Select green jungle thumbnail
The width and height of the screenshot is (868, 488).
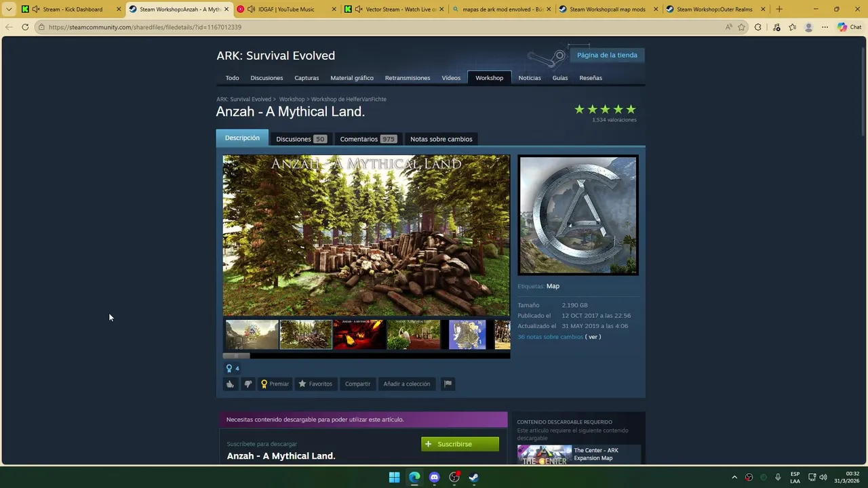(414, 335)
